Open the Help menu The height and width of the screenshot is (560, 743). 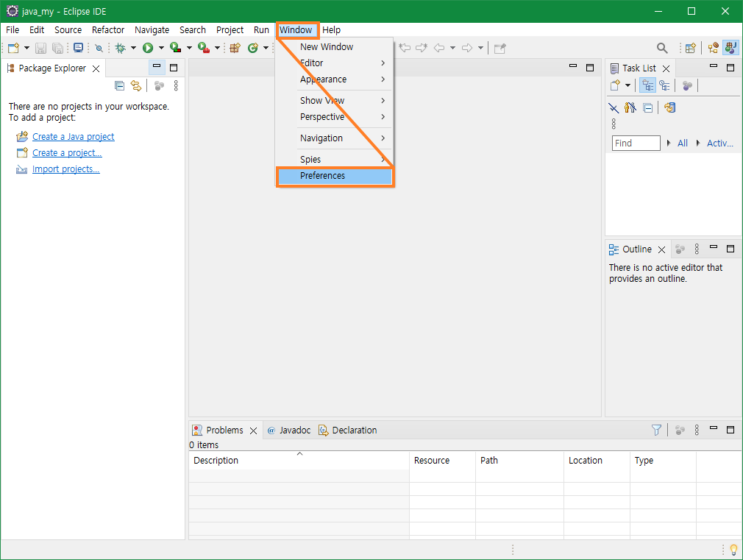[331, 30]
